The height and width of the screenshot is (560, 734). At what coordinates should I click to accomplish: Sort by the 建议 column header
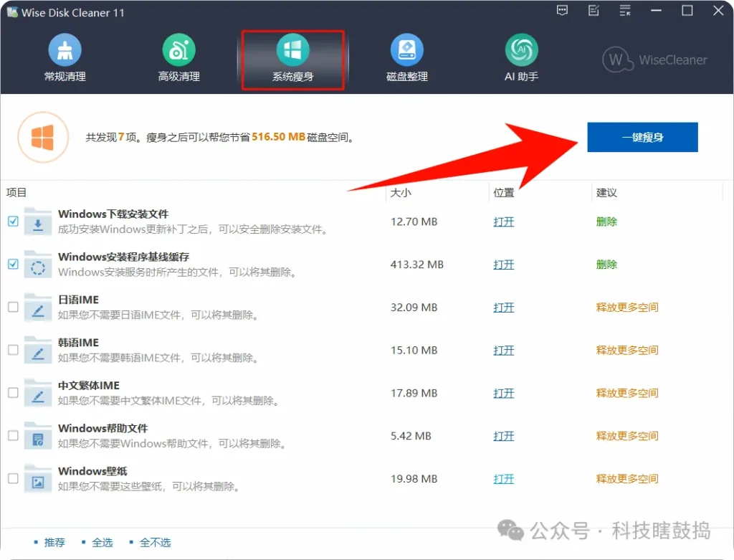tap(606, 192)
